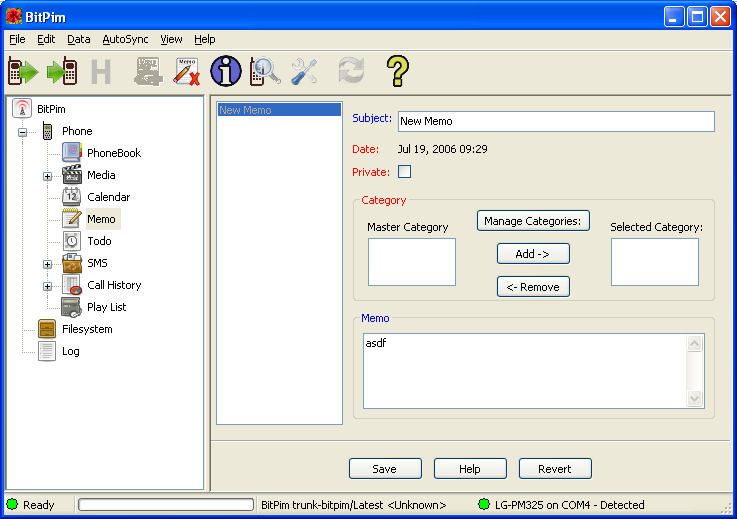Open the Data menu
This screenshot has height=519, width=737.
point(78,39)
